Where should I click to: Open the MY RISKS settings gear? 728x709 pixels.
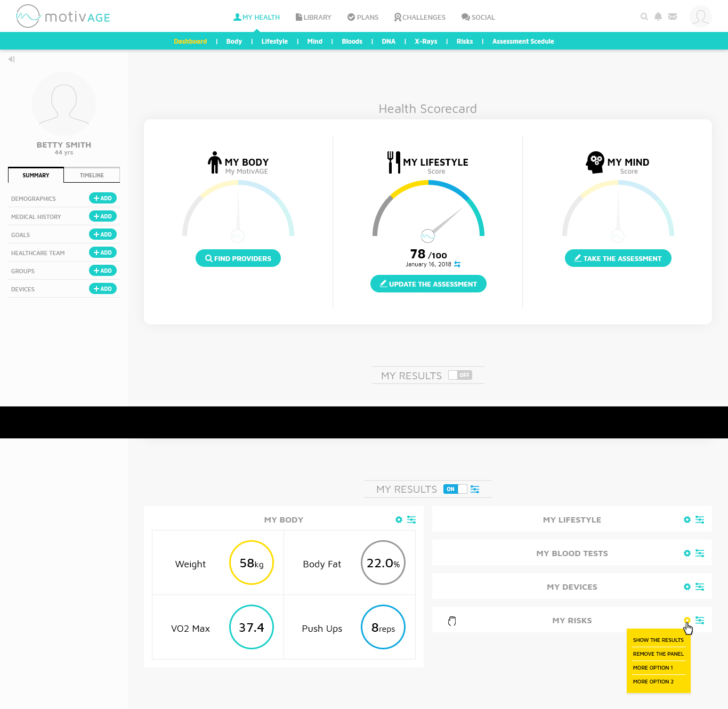point(687,620)
